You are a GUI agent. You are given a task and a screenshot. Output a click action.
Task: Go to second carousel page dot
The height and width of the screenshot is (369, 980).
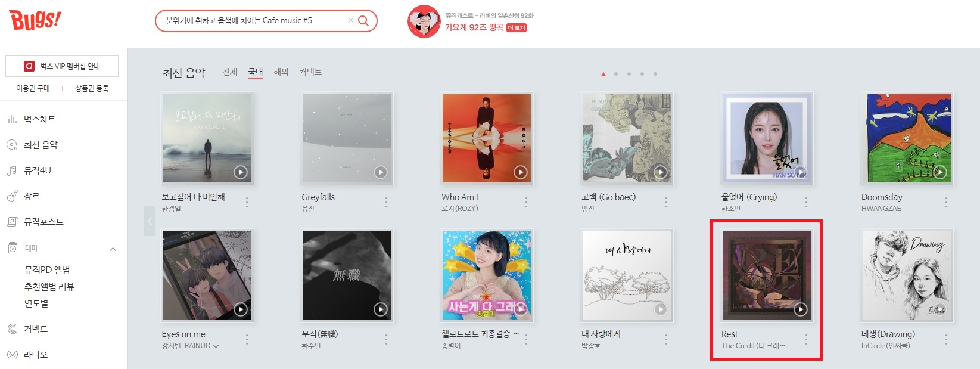tap(616, 74)
